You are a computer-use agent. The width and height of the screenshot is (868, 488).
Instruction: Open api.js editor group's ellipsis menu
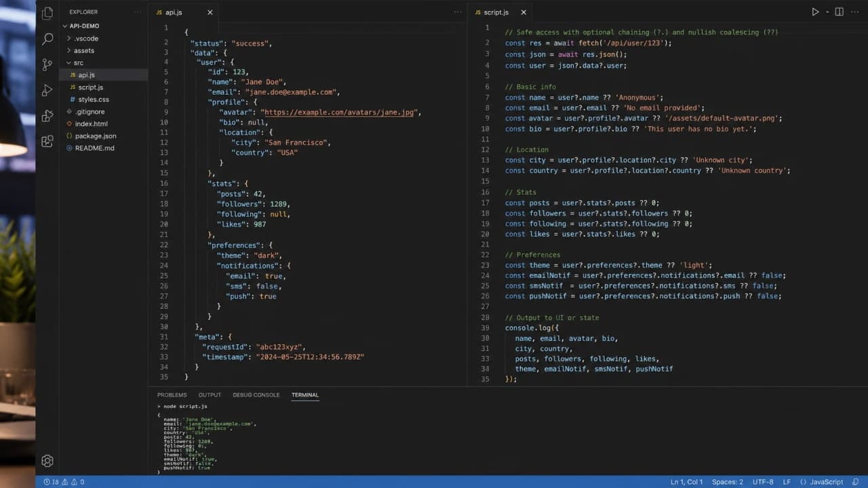coord(458,12)
